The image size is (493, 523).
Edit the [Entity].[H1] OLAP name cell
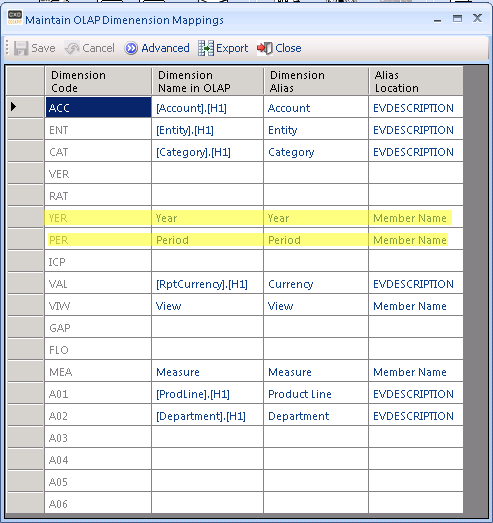tap(207, 129)
